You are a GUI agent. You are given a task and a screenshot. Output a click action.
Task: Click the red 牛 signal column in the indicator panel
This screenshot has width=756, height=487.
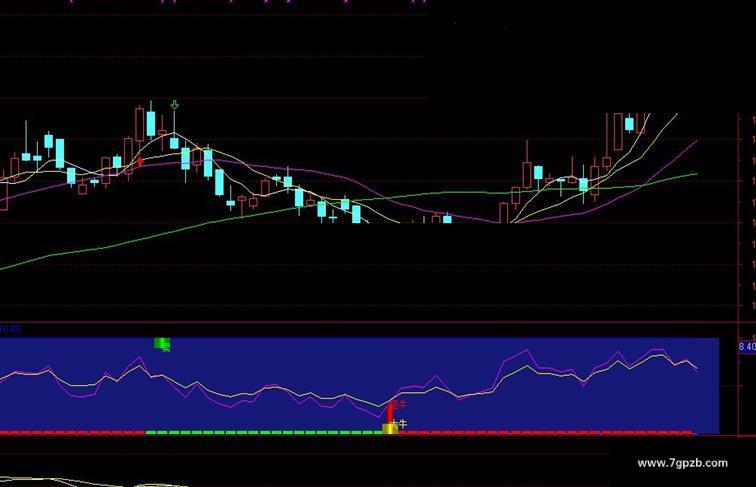point(391,413)
